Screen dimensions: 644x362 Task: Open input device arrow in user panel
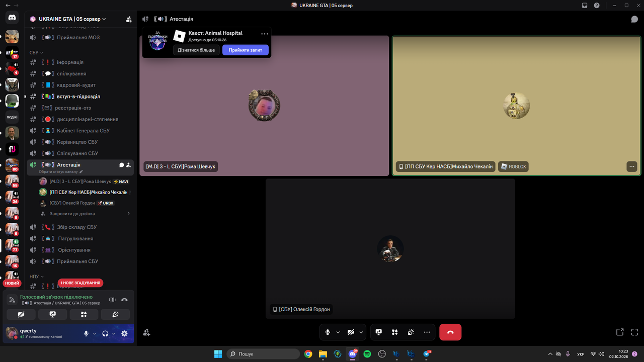click(x=94, y=333)
